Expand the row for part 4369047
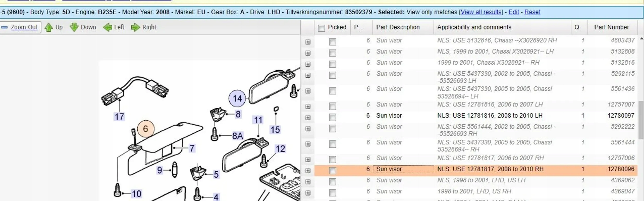Screen dimensions: 644x201 coord(308,193)
